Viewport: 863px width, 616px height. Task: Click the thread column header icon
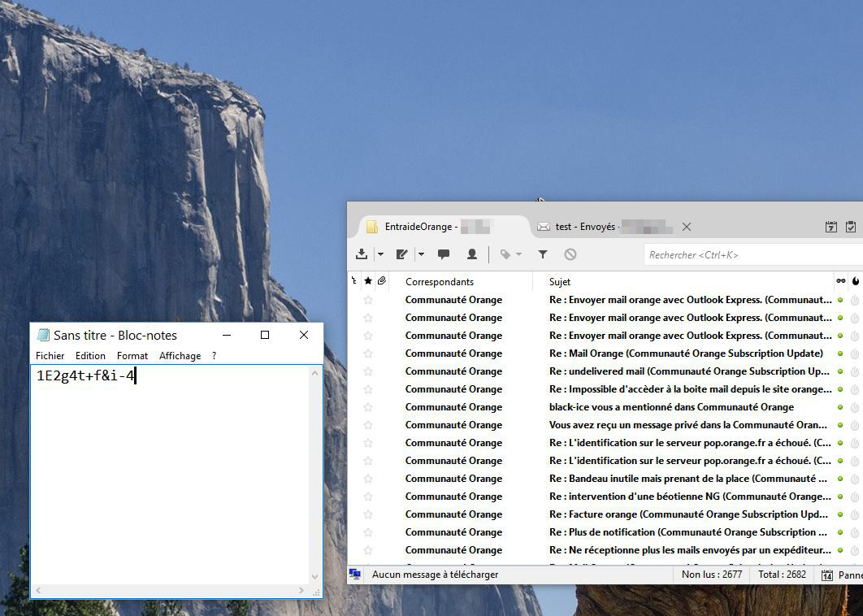(x=354, y=281)
